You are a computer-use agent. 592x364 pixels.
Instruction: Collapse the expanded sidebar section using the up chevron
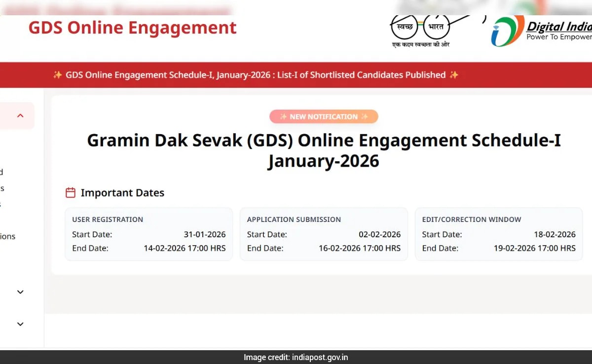click(x=20, y=115)
